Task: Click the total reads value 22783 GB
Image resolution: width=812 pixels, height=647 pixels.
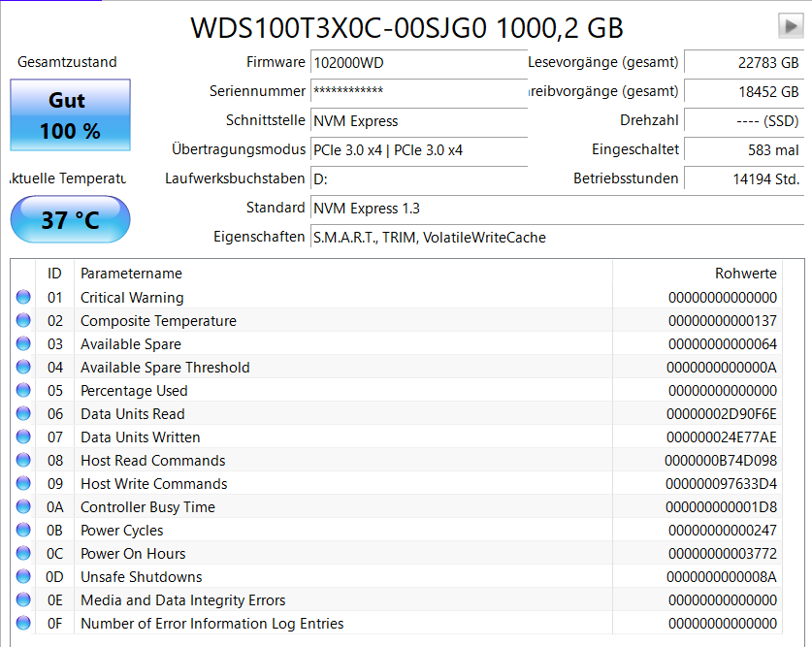Action: click(744, 63)
